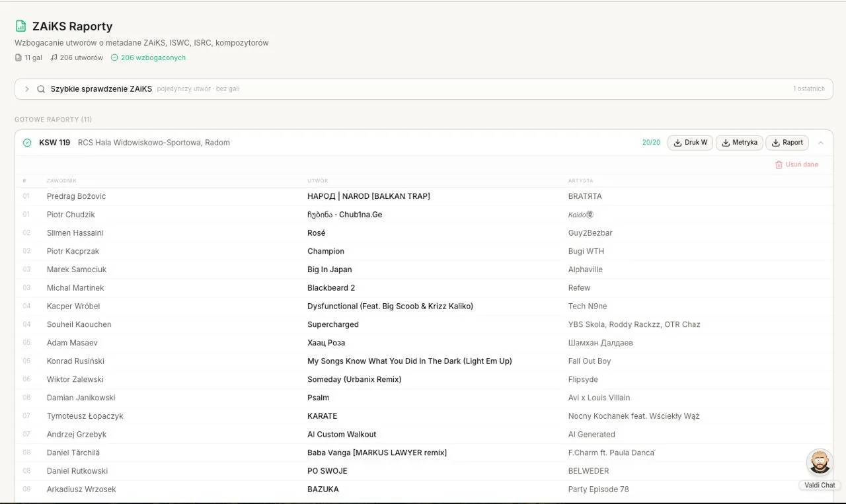Select fighter Marek Samociuk
846x504 pixels.
(77, 270)
